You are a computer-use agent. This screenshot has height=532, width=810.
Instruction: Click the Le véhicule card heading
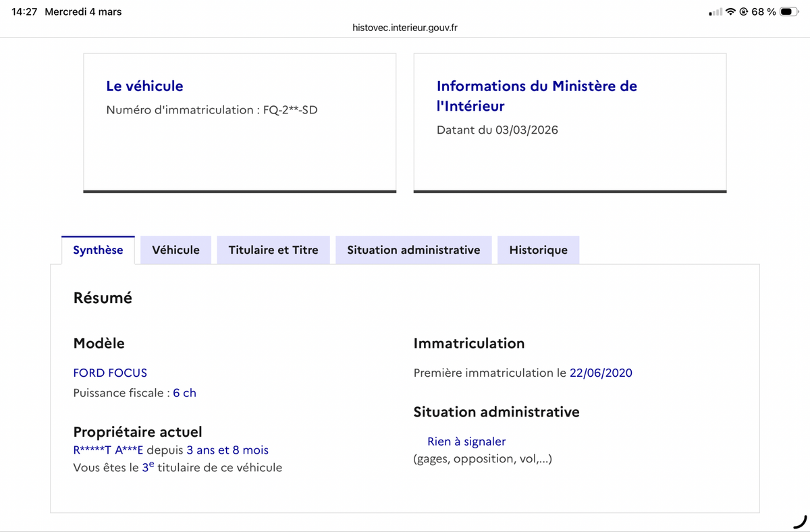click(x=144, y=86)
